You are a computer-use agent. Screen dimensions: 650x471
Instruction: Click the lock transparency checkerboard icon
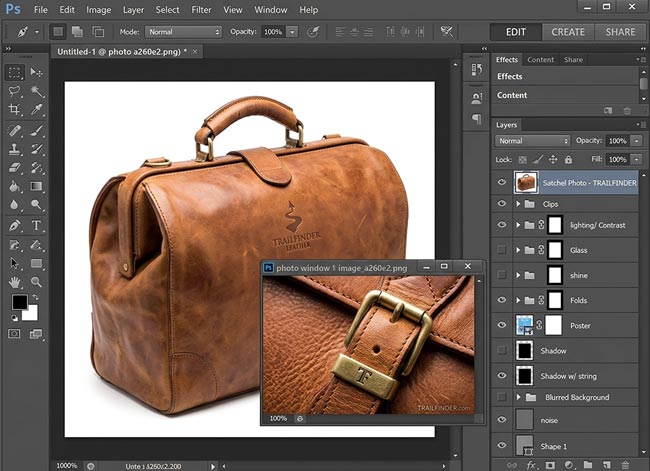click(x=523, y=160)
